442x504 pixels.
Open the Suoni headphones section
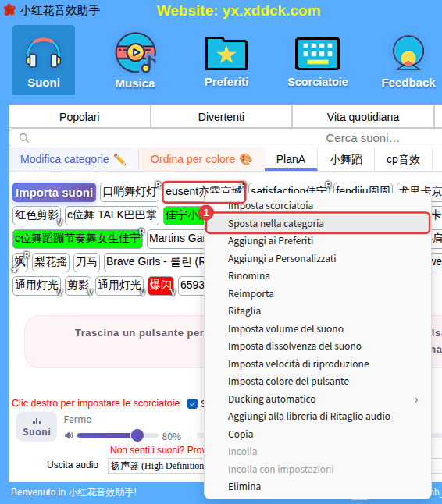[x=44, y=60]
